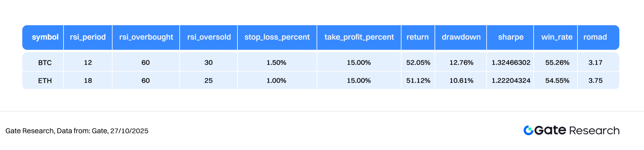Select BTC return value 52.05%

pyautogui.click(x=418, y=63)
